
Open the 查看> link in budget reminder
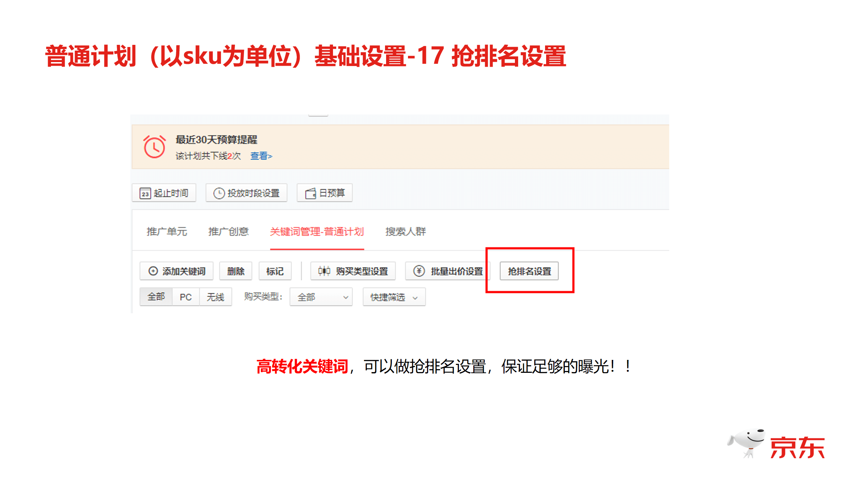click(261, 156)
